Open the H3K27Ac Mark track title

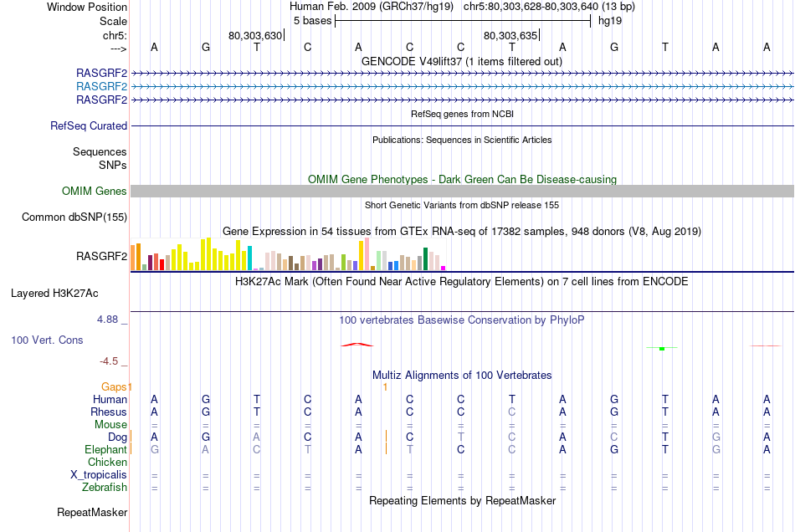click(x=462, y=282)
